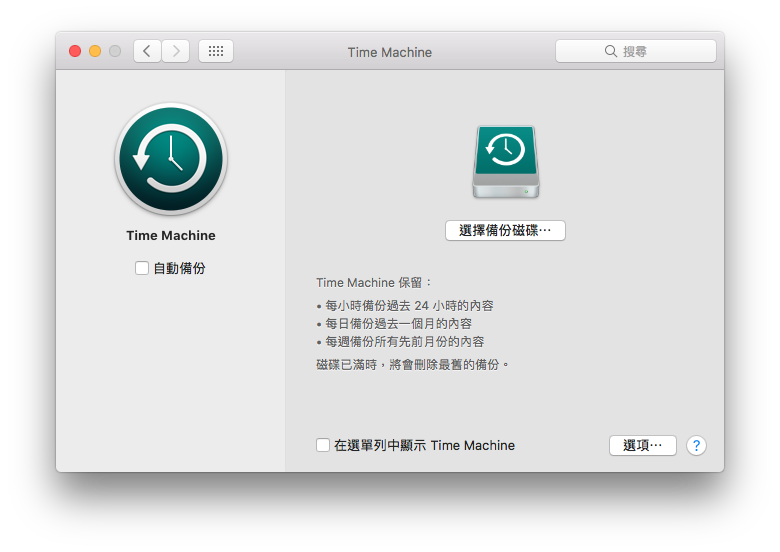The height and width of the screenshot is (552, 780).
Task: Check 在選單列中顯示 Time Machine box
Action: pos(323,445)
